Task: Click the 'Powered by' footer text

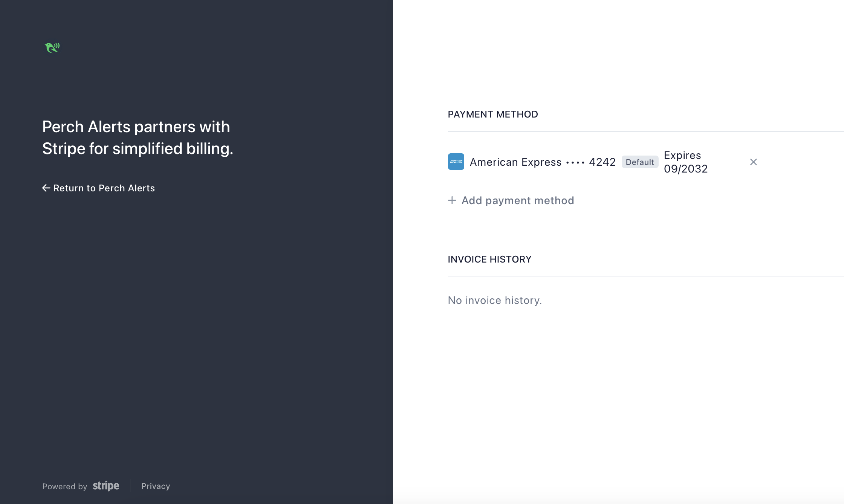Action: click(x=64, y=486)
